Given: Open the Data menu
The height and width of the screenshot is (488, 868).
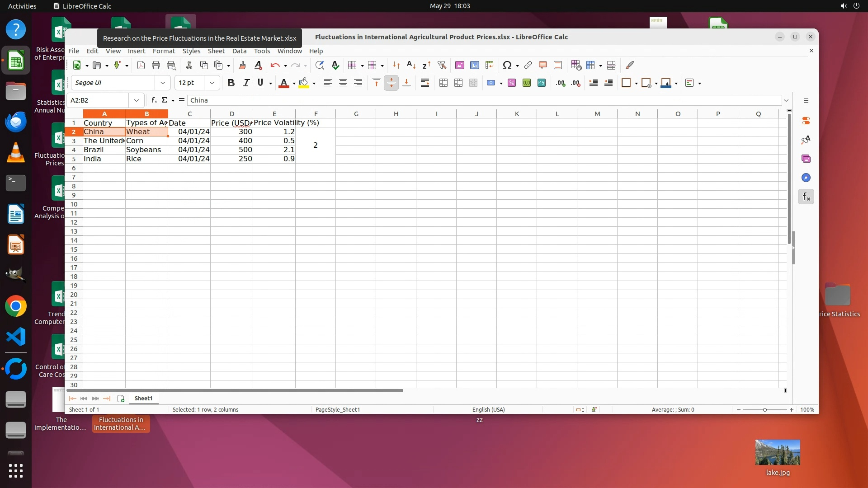Looking at the screenshot, I should pyautogui.click(x=239, y=51).
